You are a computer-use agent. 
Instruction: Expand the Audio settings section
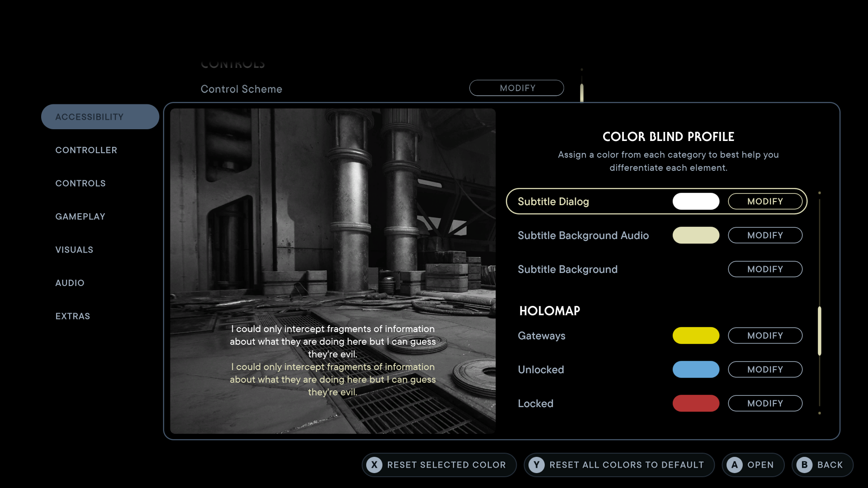[x=70, y=282]
